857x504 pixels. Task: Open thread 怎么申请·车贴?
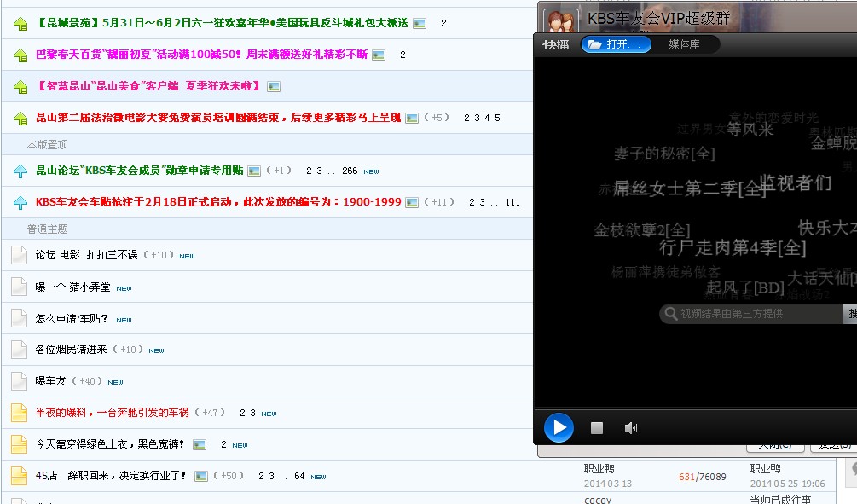72,319
